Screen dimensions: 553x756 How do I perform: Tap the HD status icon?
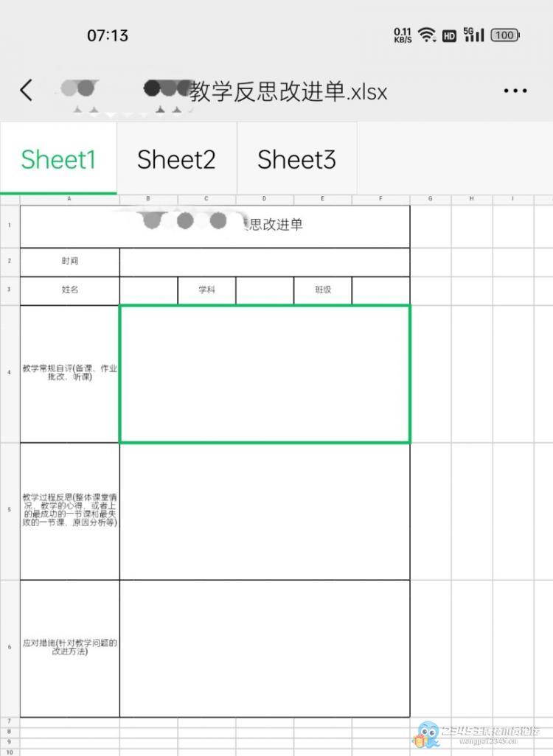[x=449, y=35]
